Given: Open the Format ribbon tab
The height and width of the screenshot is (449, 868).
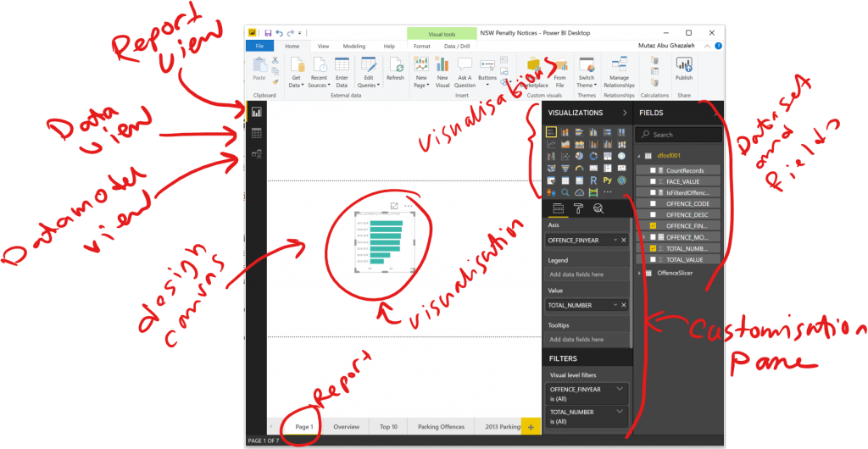Looking at the screenshot, I should tap(422, 47).
